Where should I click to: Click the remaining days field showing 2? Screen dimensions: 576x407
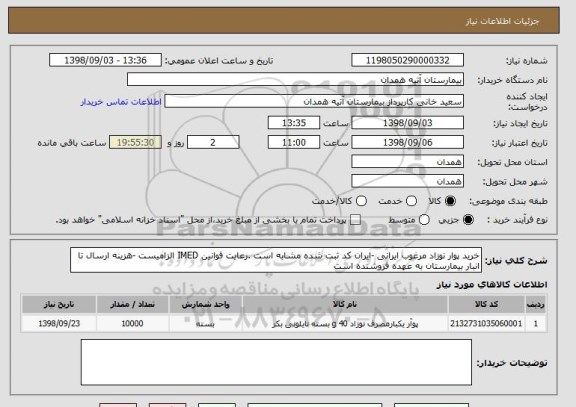213,142
